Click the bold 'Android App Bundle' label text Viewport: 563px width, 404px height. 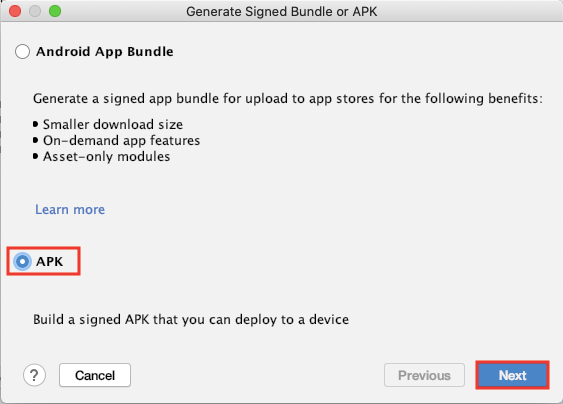tap(104, 52)
